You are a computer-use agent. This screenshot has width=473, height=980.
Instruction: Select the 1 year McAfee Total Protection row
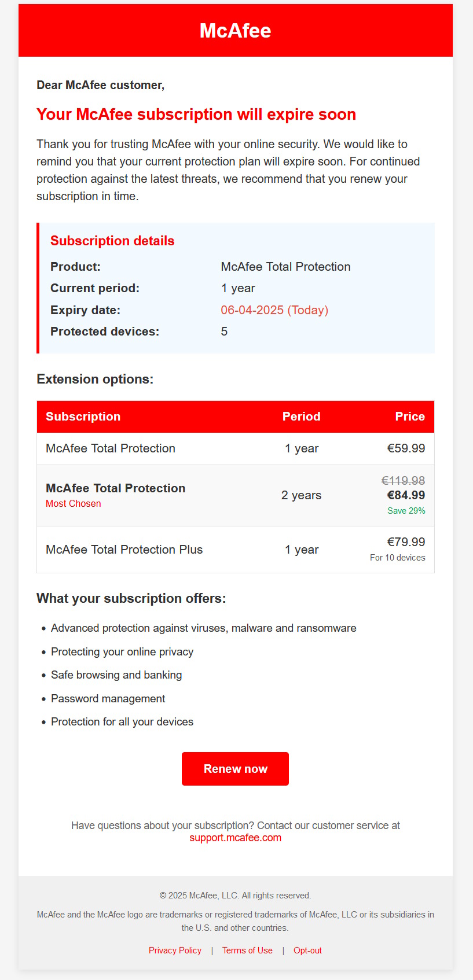coord(236,448)
